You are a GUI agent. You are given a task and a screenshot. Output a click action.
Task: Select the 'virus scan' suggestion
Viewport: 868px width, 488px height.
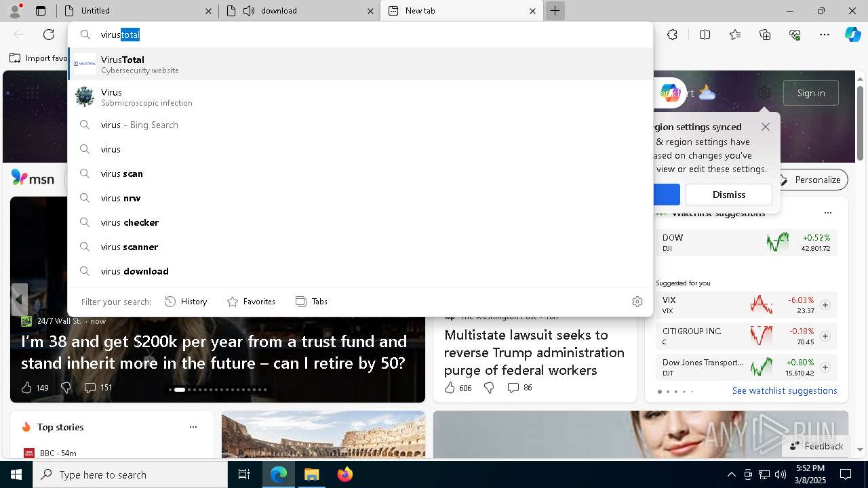[x=360, y=174]
